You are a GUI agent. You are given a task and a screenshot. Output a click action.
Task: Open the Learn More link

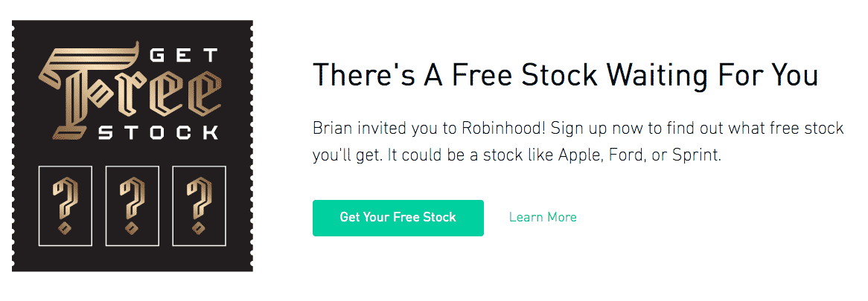(543, 217)
